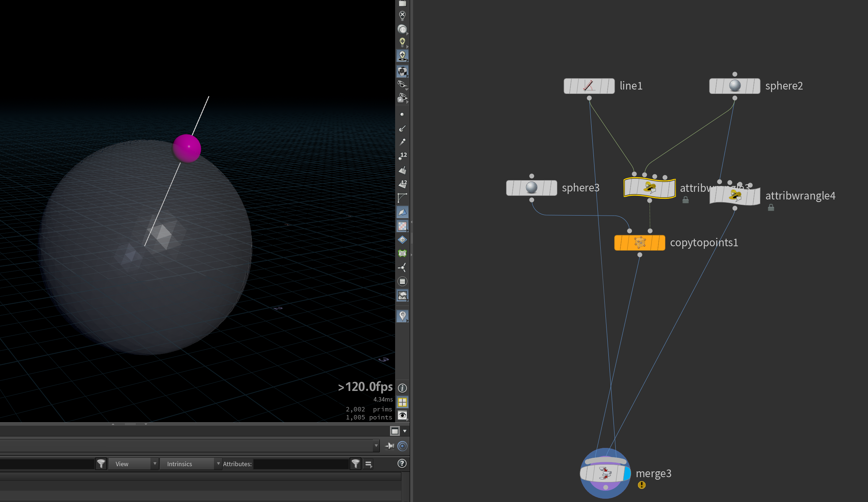The image size is (868, 502).
Task: Click the dashed-circle display option icon
Action: pyautogui.click(x=402, y=281)
